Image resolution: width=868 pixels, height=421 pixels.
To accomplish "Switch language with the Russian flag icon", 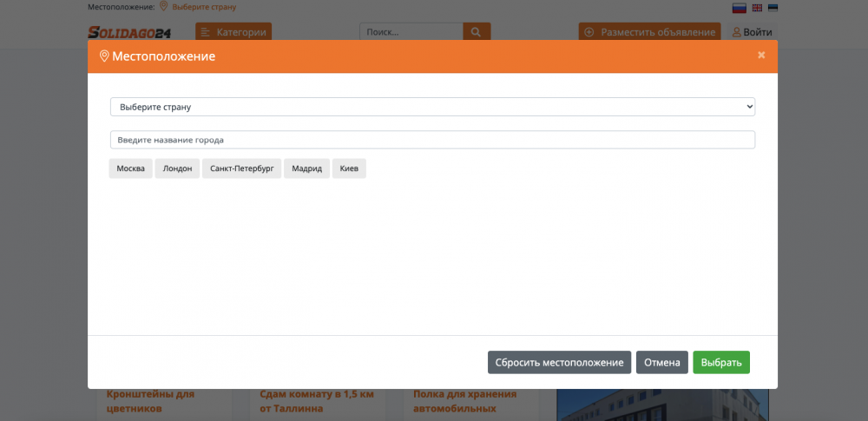I will pos(739,8).
